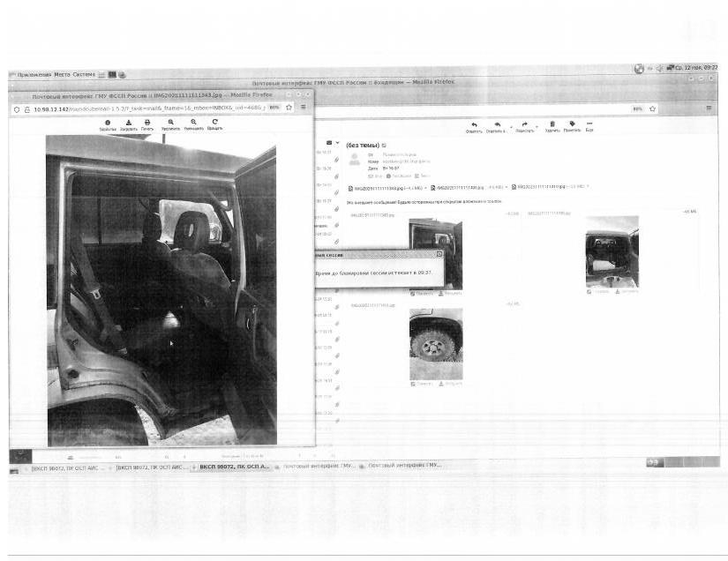Mark the message with Пометить icon
Viewport: 728px width, 561px height.
571,125
